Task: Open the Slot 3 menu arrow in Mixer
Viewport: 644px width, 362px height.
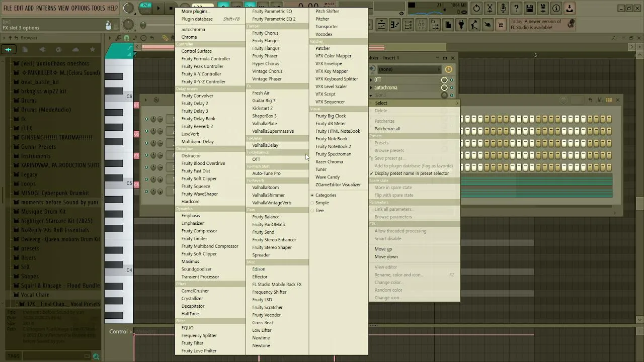Action: (371, 95)
